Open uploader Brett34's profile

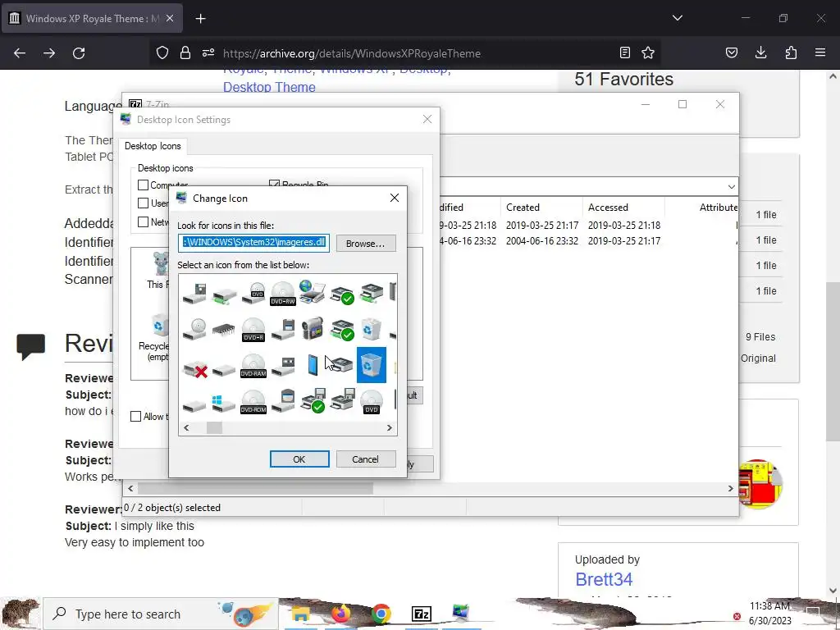(604, 580)
